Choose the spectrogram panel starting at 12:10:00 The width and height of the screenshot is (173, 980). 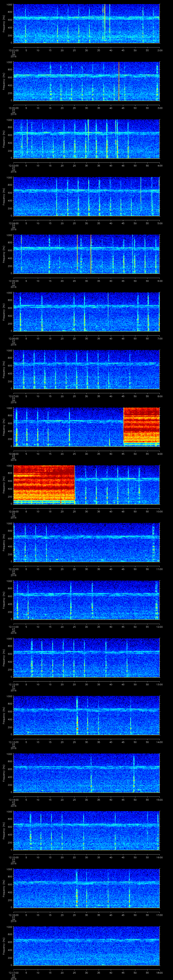(86, 543)
